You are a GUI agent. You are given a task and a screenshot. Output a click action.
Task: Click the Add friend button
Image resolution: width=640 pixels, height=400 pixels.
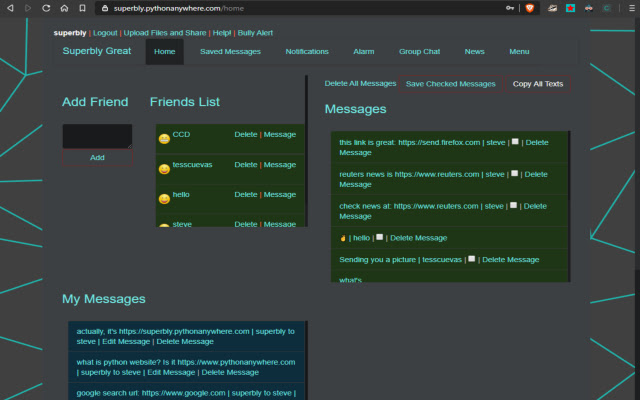97,158
